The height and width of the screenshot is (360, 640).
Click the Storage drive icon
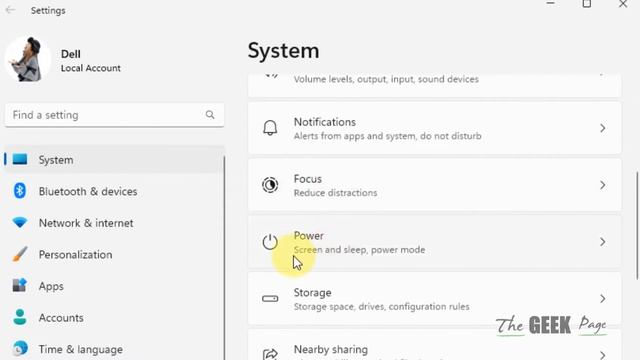270,299
